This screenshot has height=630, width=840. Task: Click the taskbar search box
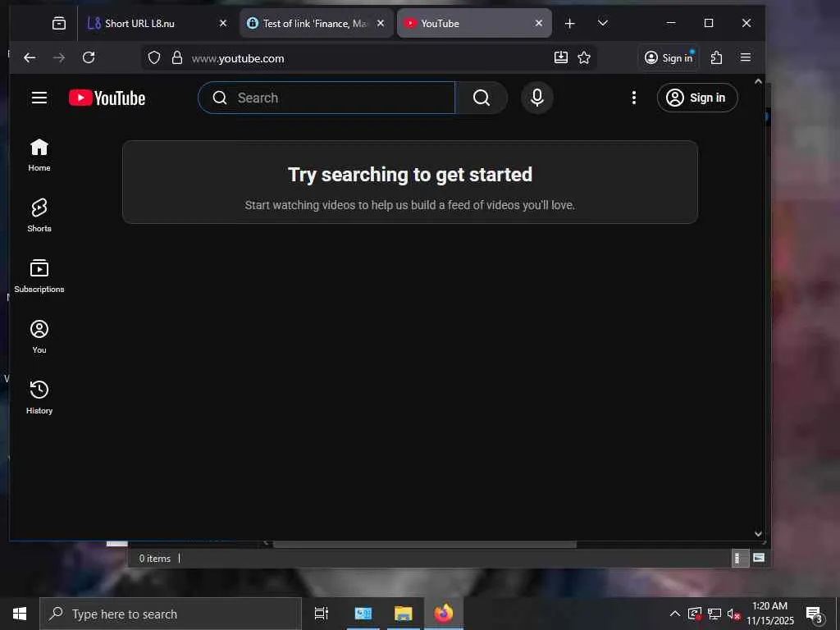[x=171, y=614]
